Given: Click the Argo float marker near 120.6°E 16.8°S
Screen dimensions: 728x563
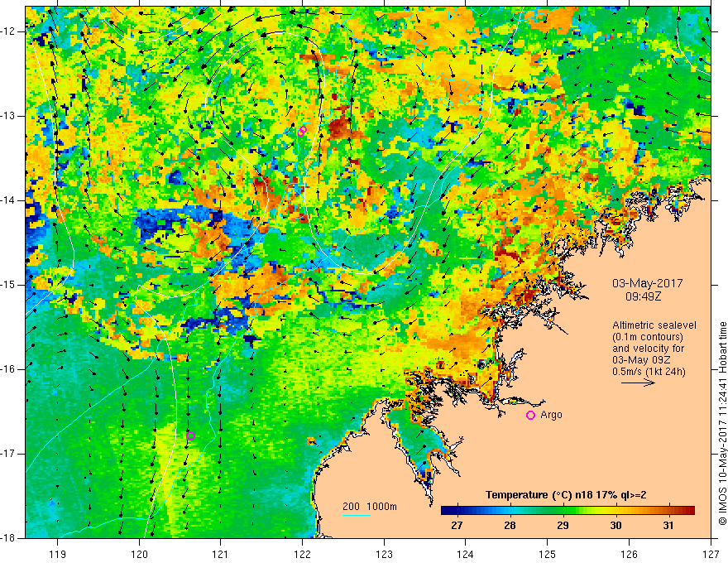Looking at the screenshot, I should (190, 435).
